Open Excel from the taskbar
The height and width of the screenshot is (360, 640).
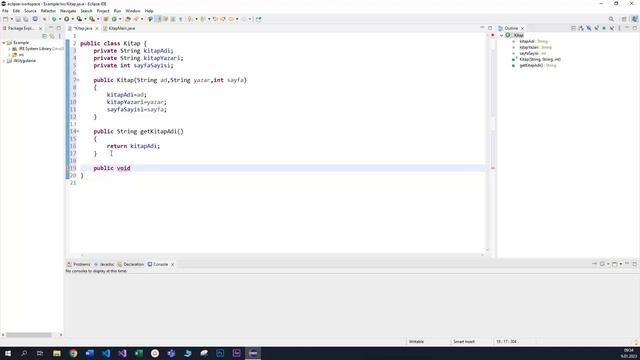click(139, 353)
